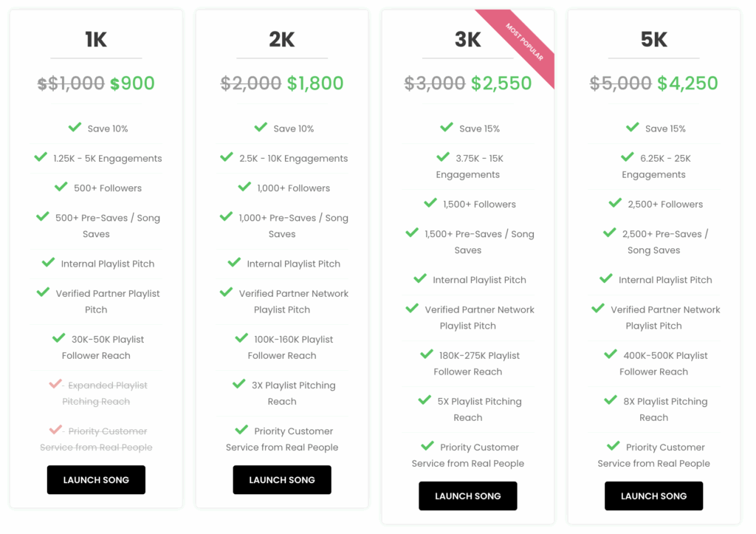This screenshot has width=756, height=534.
Task: Click green checkmark beside 500+ Followers
Action: (x=61, y=187)
